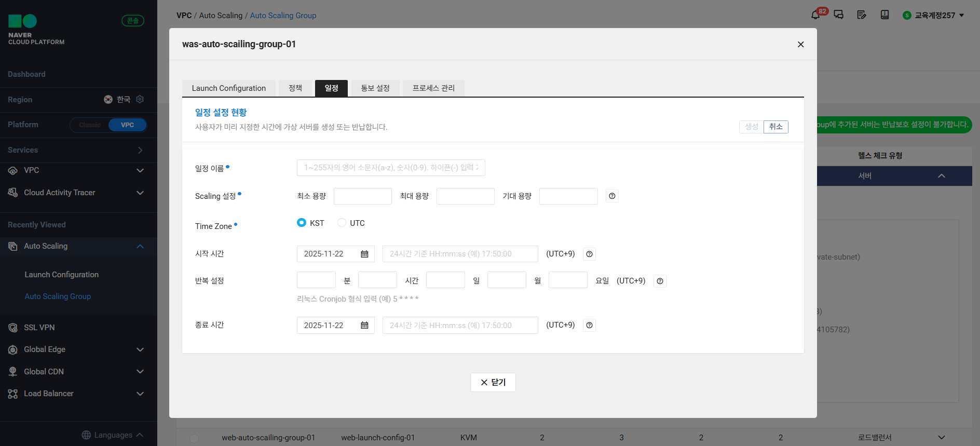This screenshot has width=980, height=446.
Task: Show help for repeat settings (반복 설정)
Action: tap(660, 281)
